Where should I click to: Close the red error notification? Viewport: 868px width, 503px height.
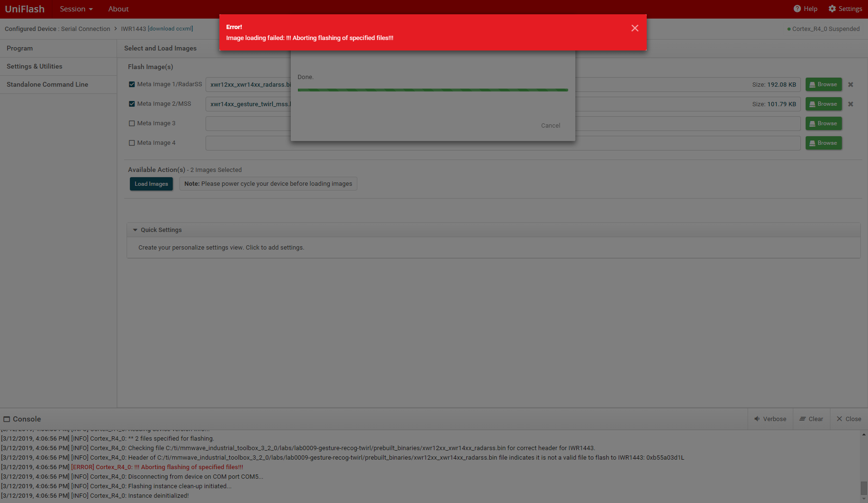click(x=635, y=28)
